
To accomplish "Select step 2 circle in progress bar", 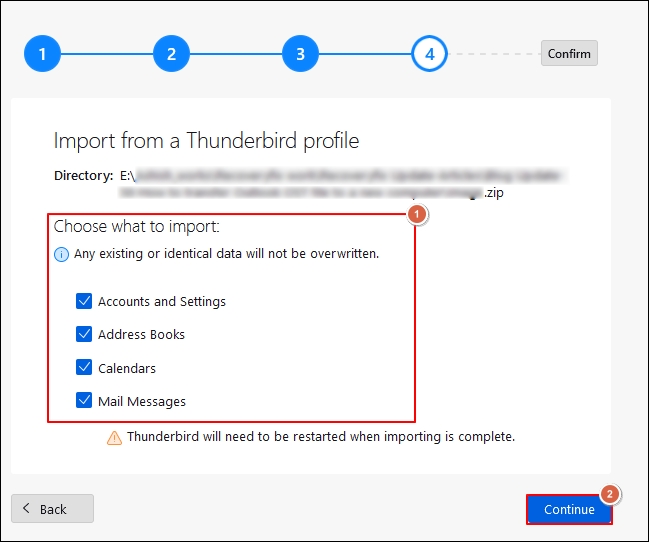I will [171, 53].
